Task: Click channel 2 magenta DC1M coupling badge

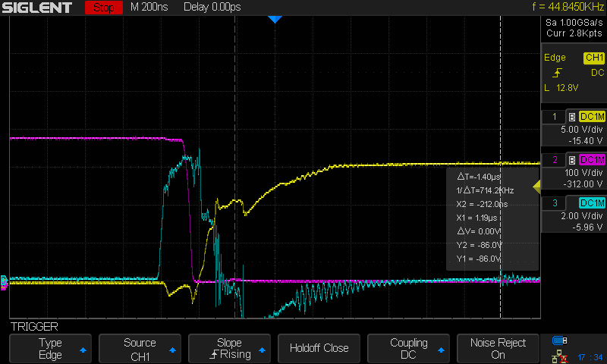Action: [x=592, y=160]
